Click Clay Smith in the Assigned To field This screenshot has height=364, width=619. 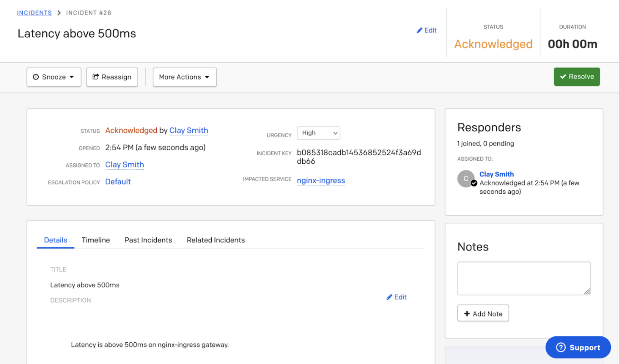[125, 165]
